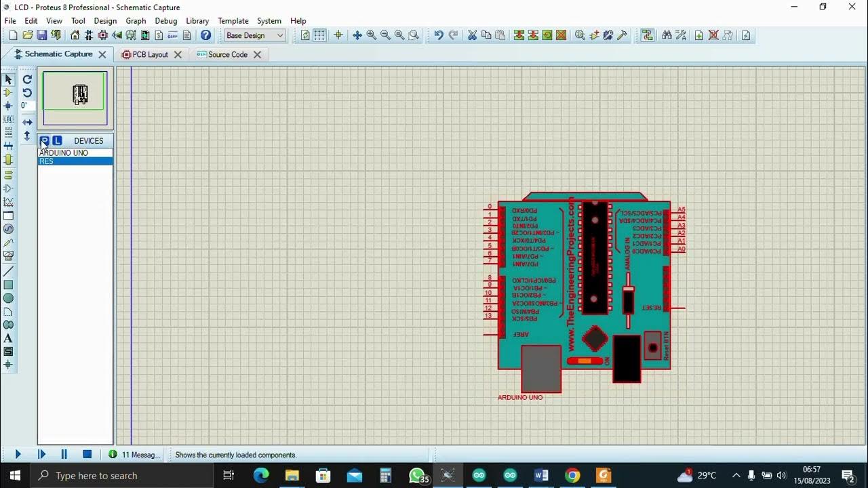Click the overview preview thumbnail
The height and width of the screenshot is (488, 868).
coord(75,98)
